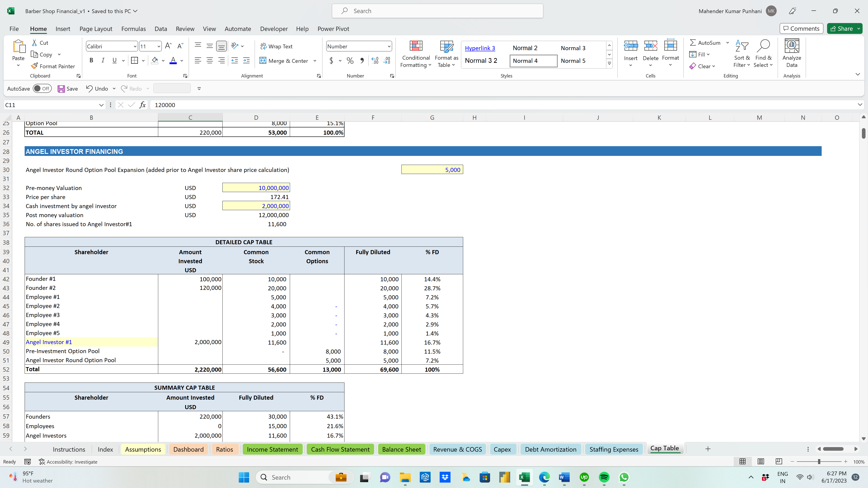The height and width of the screenshot is (488, 868).
Task: Toggle AutoSave on
Action: coord(42,88)
